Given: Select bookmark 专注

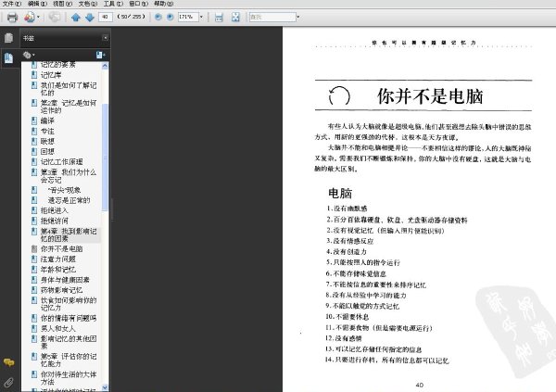Looking at the screenshot, I should [x=47, y=132].
